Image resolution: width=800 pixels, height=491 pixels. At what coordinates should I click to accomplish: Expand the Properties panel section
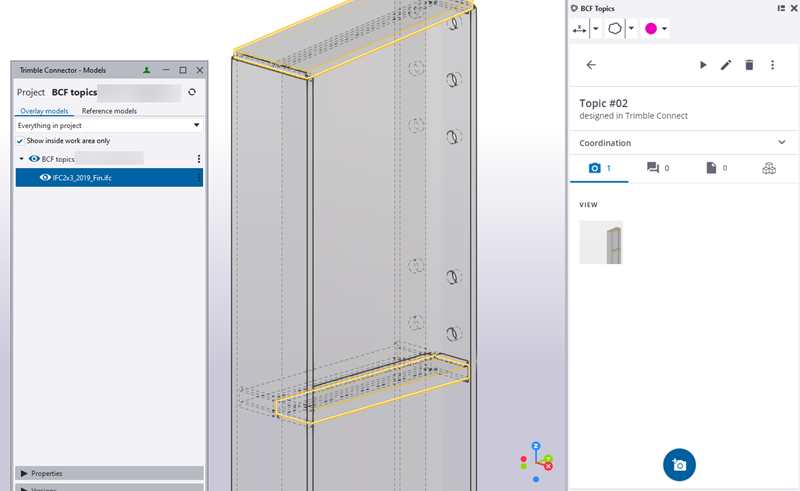tap(23, 473)
